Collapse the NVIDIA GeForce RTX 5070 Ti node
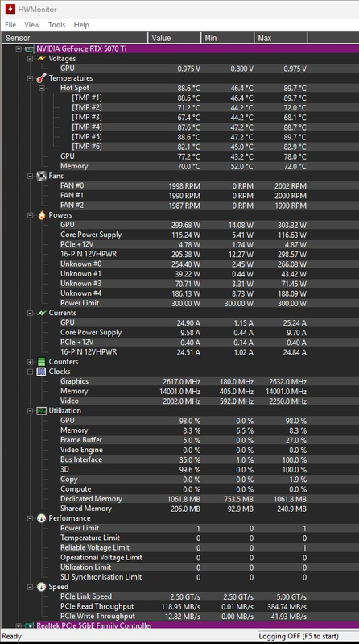 tap(19, 49)
